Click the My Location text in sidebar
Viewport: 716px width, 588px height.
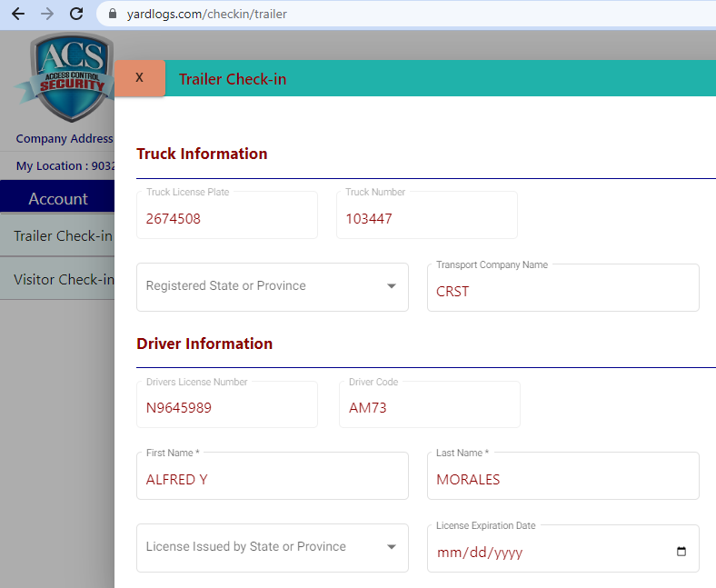[65, 165]
